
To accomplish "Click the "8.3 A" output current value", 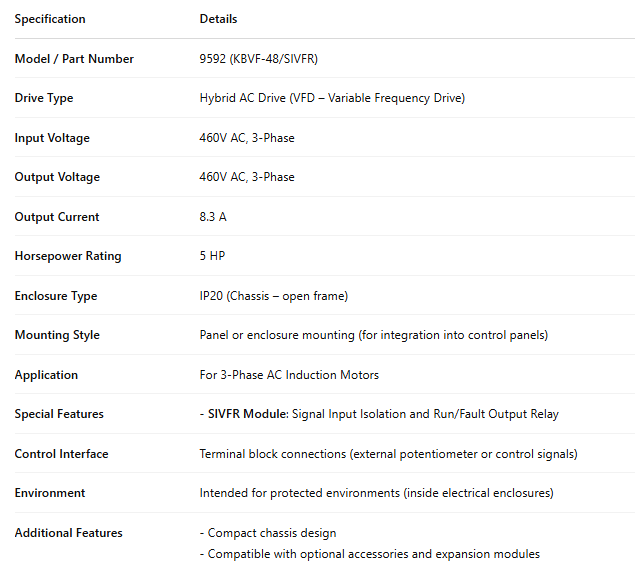I will [x=213, y=217].
